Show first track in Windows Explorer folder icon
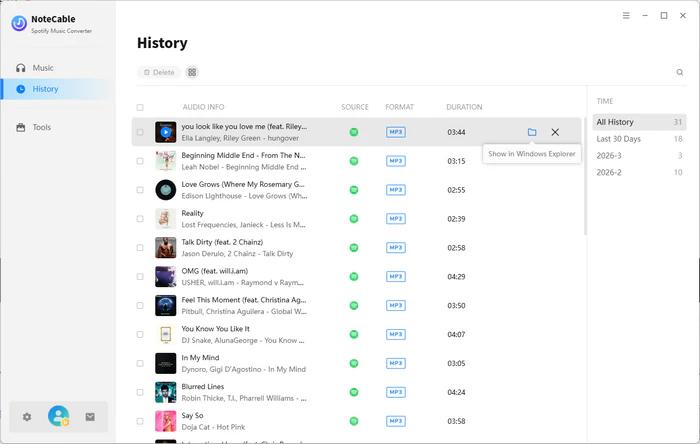700x444 pixels. (532, 132)
